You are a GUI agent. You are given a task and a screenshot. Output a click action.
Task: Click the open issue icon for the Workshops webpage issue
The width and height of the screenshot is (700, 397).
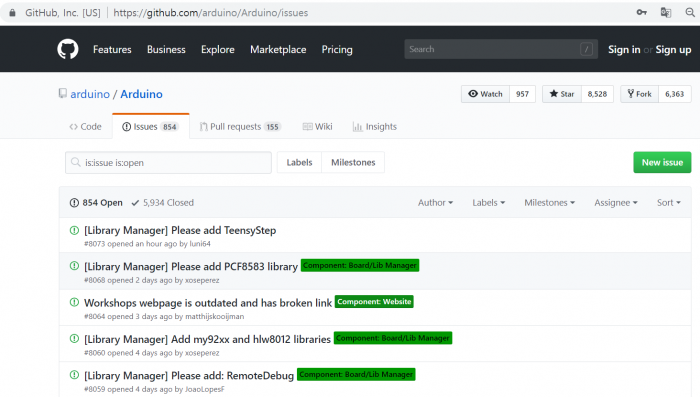pyautogui.click(x=75, y=302)
